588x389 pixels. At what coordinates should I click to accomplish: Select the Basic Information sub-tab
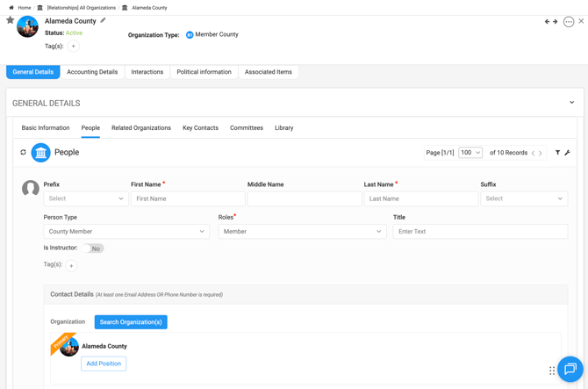point(46,128)
